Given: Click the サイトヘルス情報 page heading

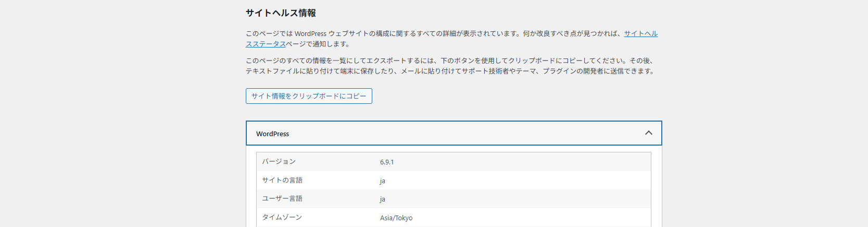Looking at the screenshot, I should coord(281,13).
